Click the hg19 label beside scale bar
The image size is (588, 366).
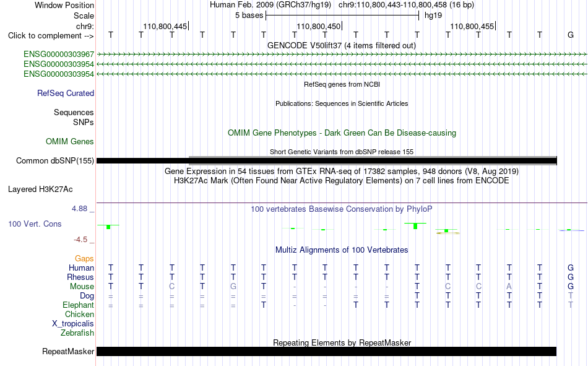point(433,15)
